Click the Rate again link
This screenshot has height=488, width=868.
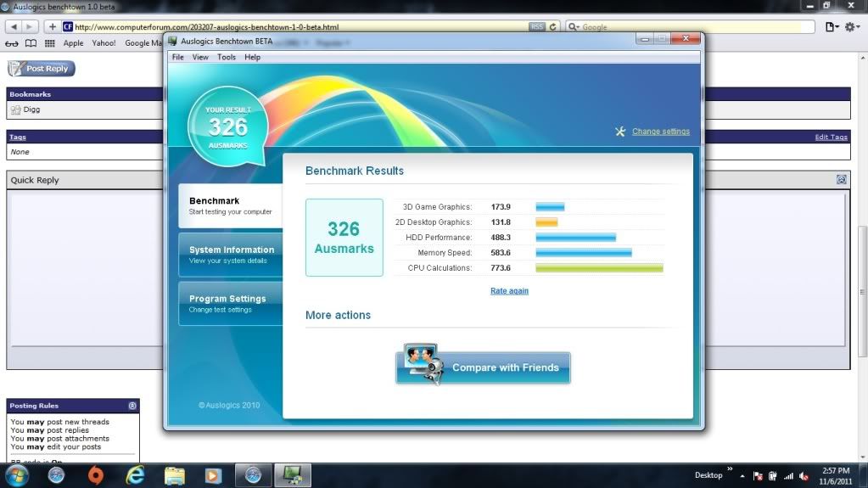tap(509, 291)
